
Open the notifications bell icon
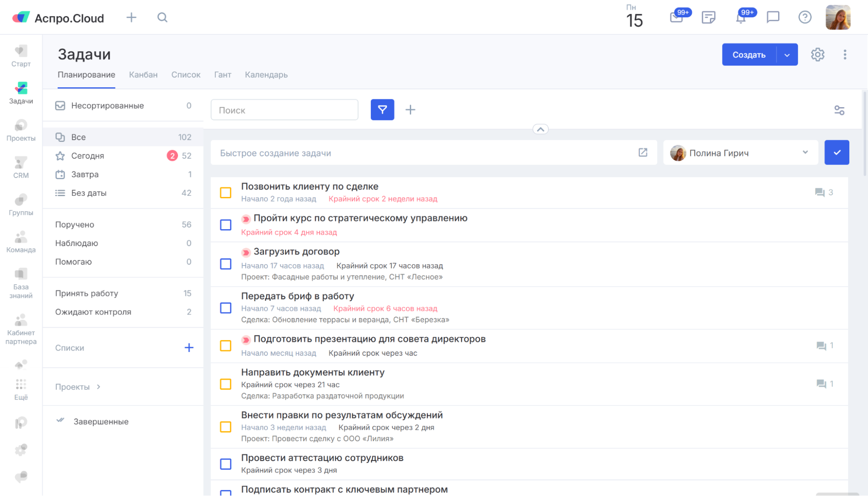coord(741,18)
